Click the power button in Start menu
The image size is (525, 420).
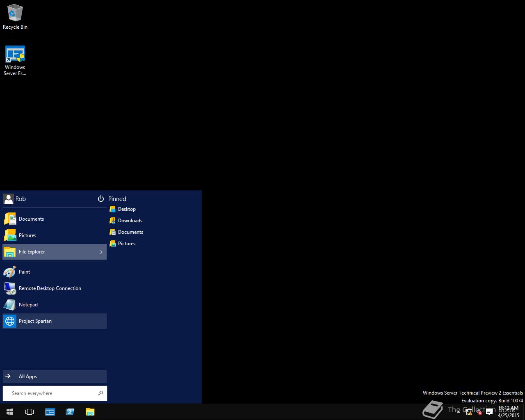point(100,199)
